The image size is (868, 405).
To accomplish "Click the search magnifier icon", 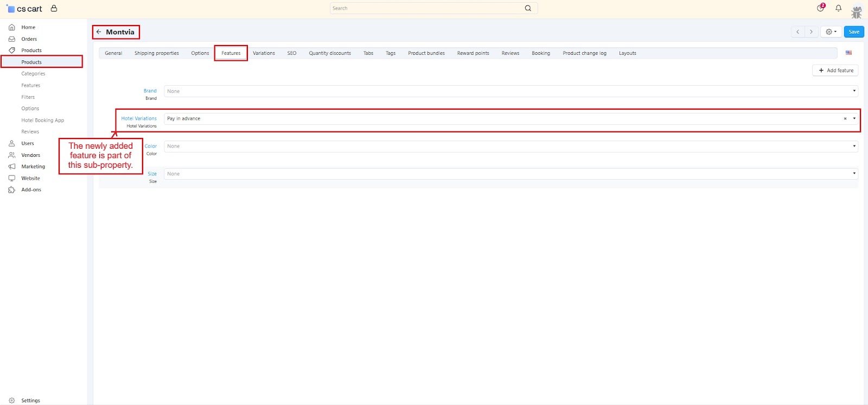I will click(528, 8).
